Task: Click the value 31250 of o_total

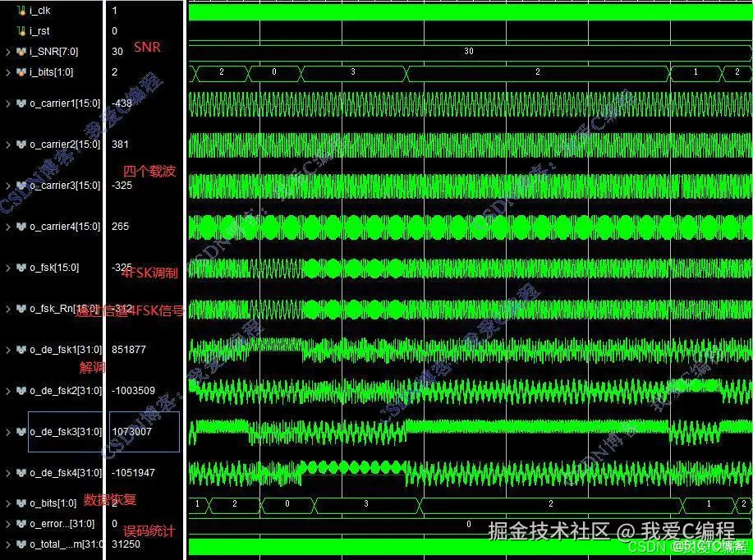Action: (126, 544)
